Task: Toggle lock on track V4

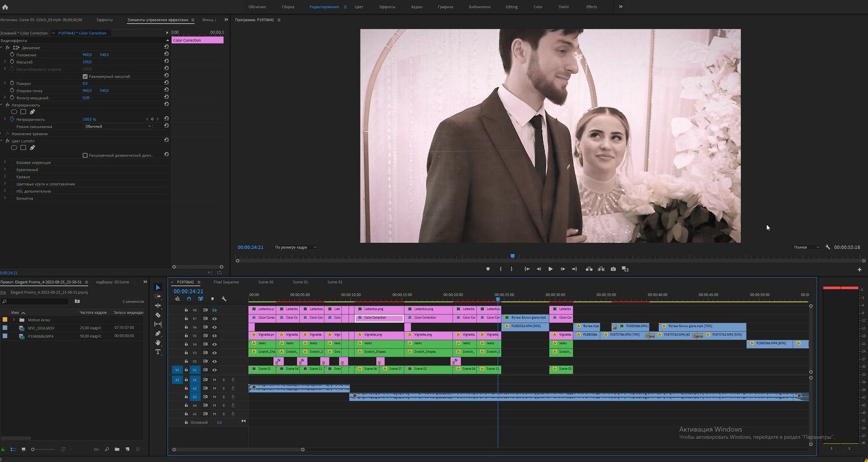Action: [x=186, y=344]
